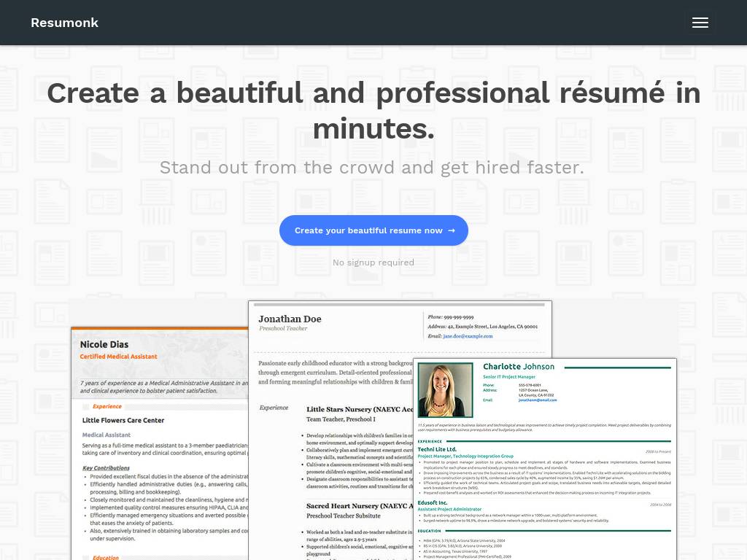Click 'Certified Medical Assistant' orange title
This screenshot has width=747, height=560.
(x=118, y=357)
